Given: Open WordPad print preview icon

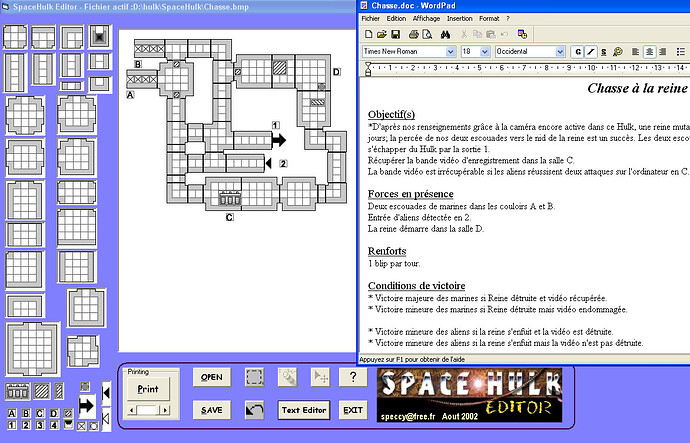Looking at the screenshot, I should pyautogui.click(x=426, y=34).
